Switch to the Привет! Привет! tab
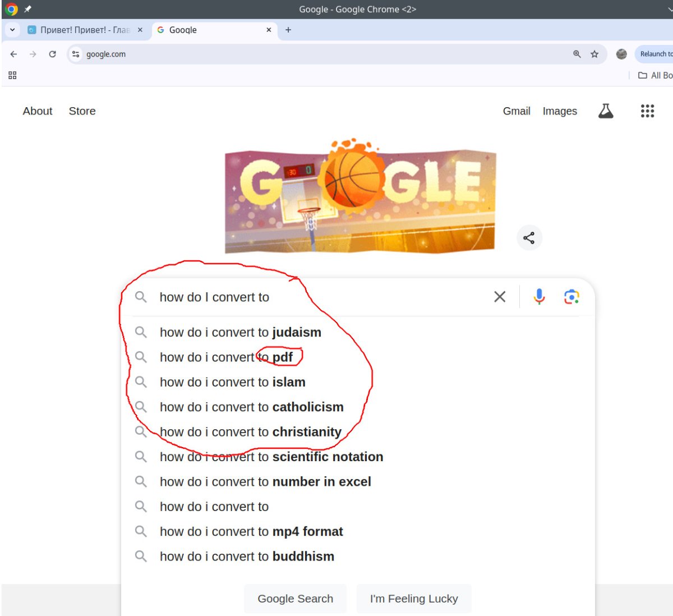 [x=81, y=30]
